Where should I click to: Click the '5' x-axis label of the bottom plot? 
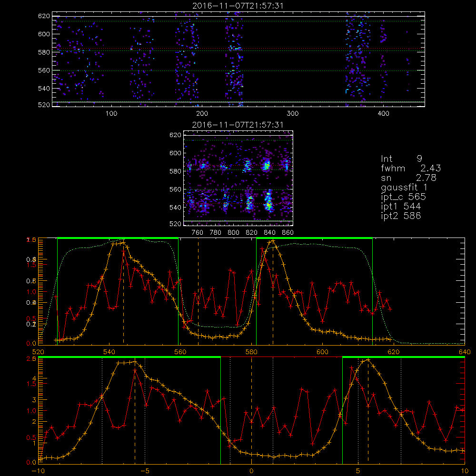click(x=358, y=471)
